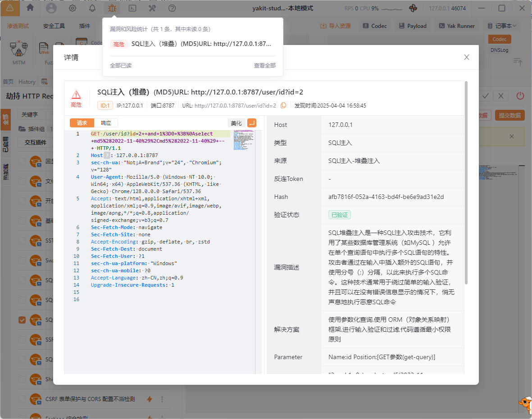Switch to the 响应 tab
Screen dimensions: 532x419
pos(106,123)
